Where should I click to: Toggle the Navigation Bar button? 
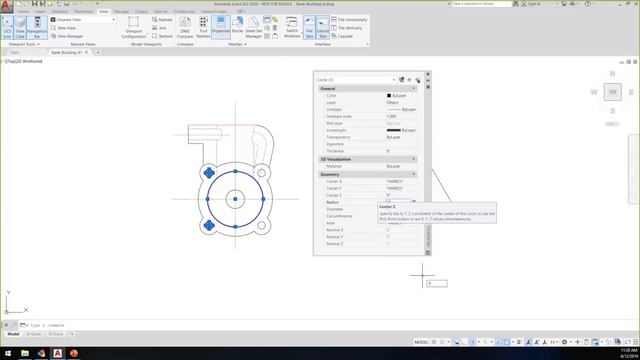coord(37,28)
